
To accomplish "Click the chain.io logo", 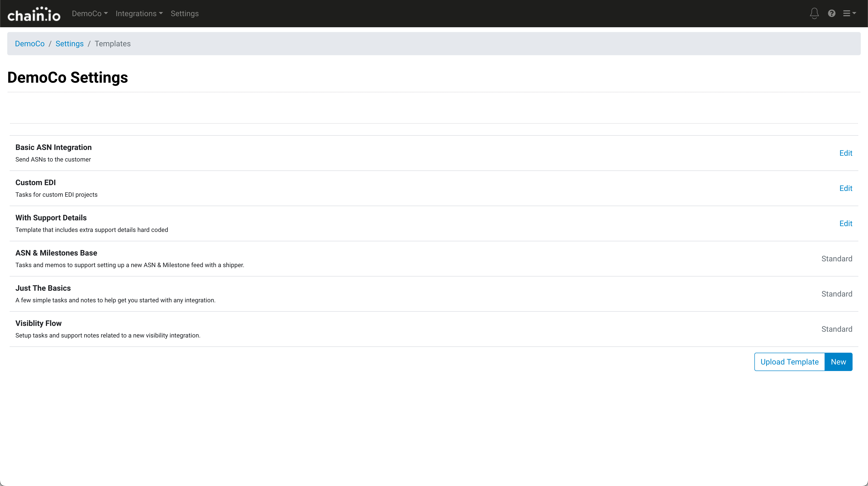I will click(x=34, y=14).
